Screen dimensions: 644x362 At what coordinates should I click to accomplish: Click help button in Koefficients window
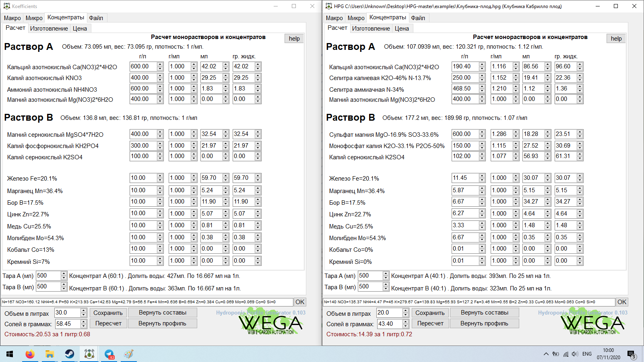(x=294, y=39)
